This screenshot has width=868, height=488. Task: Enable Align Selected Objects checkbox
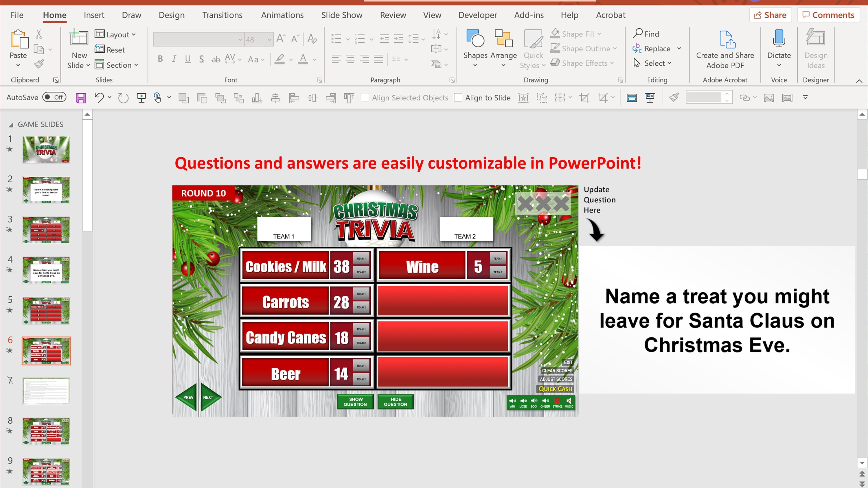click(x=365, y=97)
